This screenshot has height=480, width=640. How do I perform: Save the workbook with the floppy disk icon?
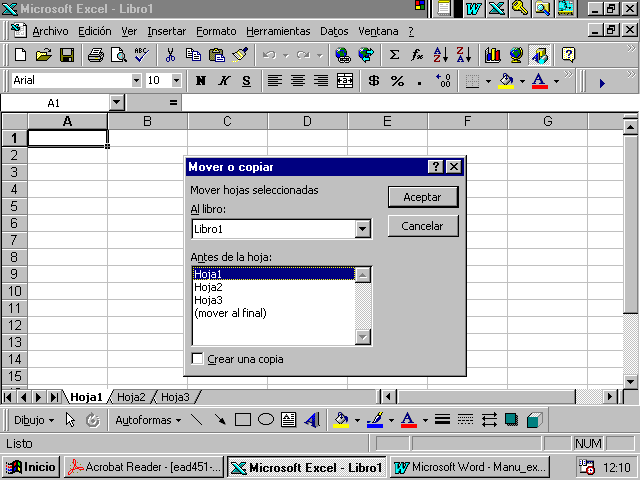67,55
